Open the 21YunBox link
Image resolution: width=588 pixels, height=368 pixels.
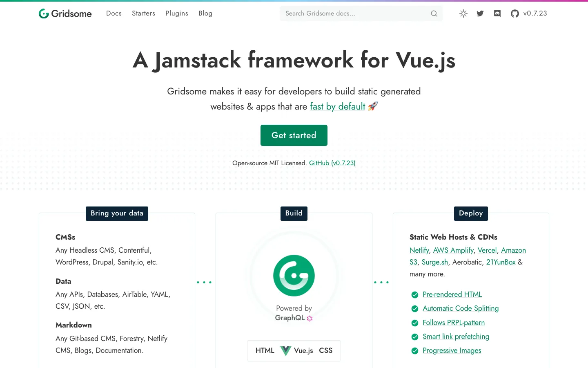501,262
